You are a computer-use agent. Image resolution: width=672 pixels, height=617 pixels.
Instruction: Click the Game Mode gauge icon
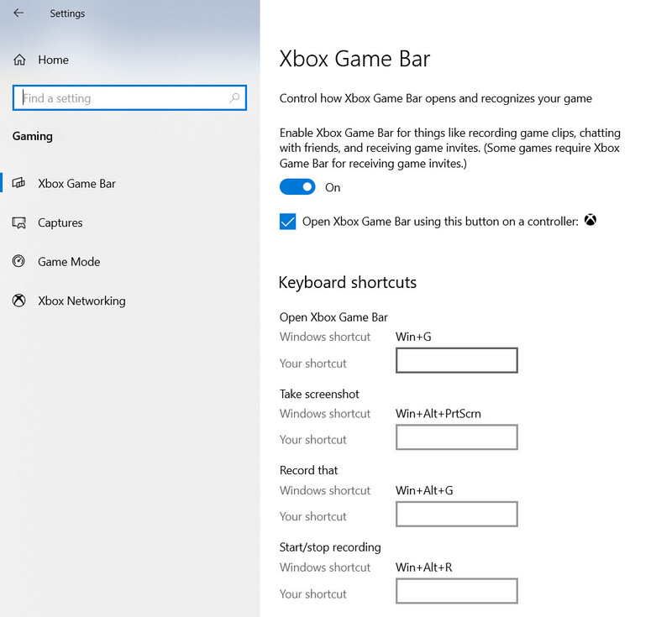point(18,261)
